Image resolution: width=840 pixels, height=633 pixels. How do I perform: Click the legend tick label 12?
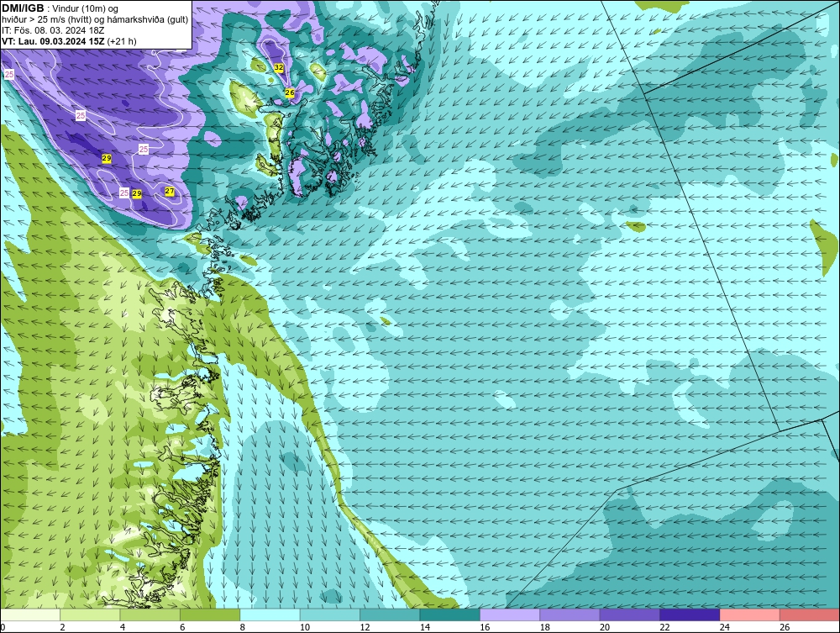365,627
